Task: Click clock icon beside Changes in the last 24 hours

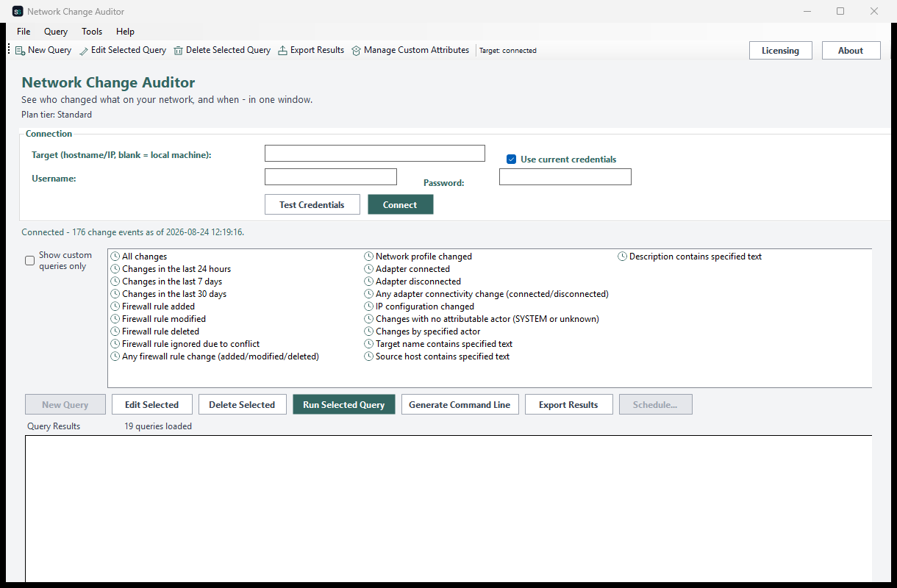Action: (115, 269)
